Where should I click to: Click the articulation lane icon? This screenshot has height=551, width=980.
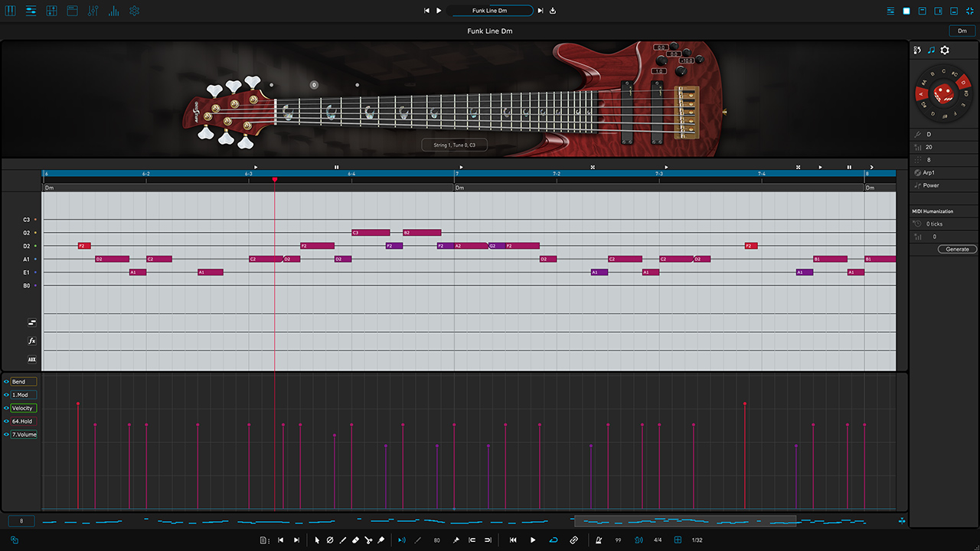point(32,323)
